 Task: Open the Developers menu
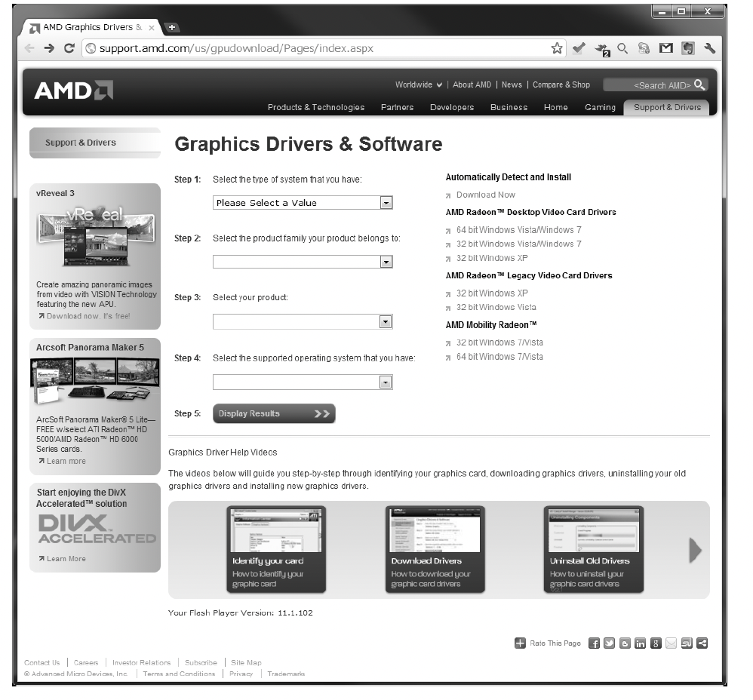click(x=452, y=108)
